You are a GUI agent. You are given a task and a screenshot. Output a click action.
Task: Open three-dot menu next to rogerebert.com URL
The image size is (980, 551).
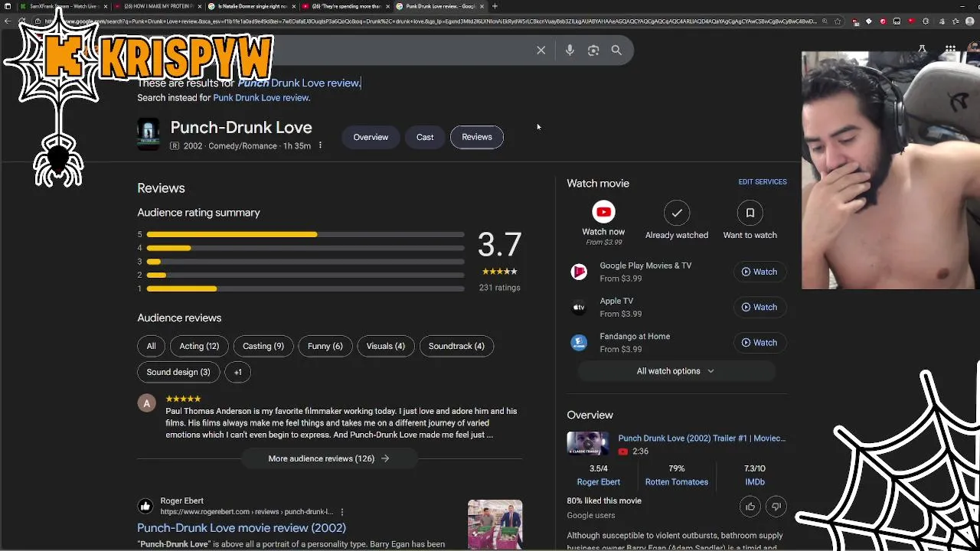342,512
